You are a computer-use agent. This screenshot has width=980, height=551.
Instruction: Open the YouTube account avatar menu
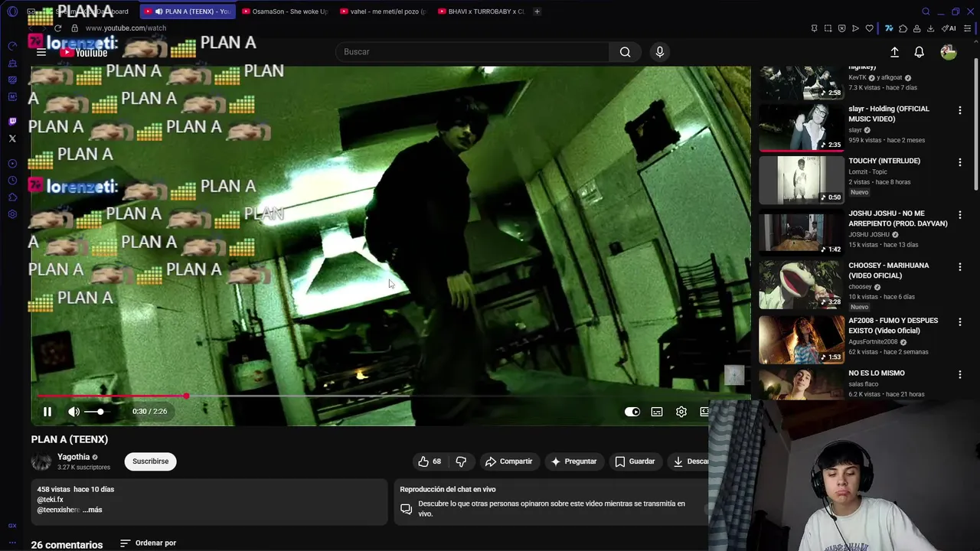point(948,52)
